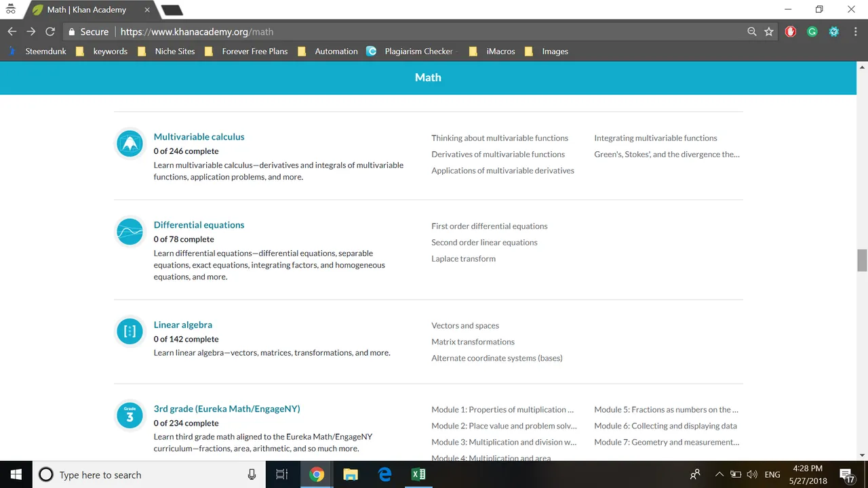Open Module 1: Properties of multiplication
This screenshot has height=488, width=868.
tap(502, 409)
